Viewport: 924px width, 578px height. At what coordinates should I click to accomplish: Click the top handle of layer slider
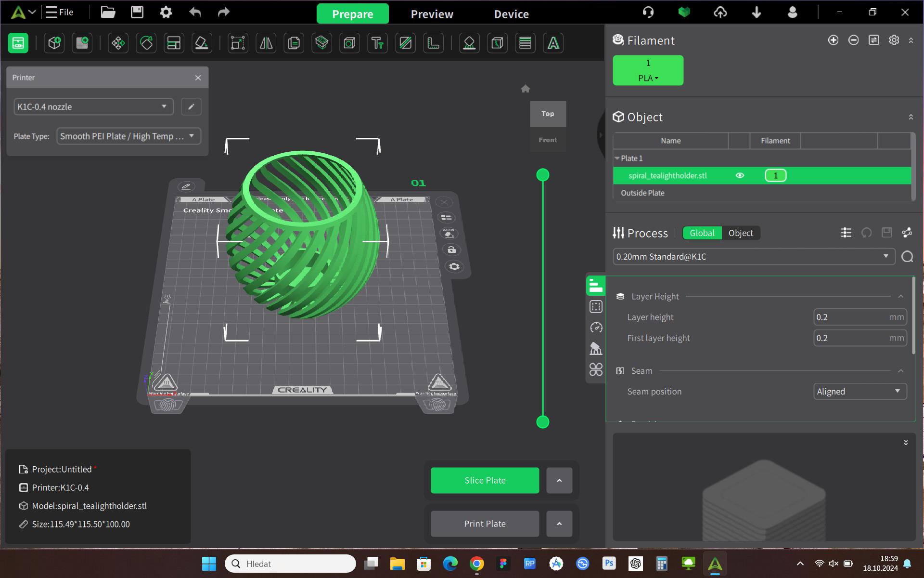coord(542,175)
